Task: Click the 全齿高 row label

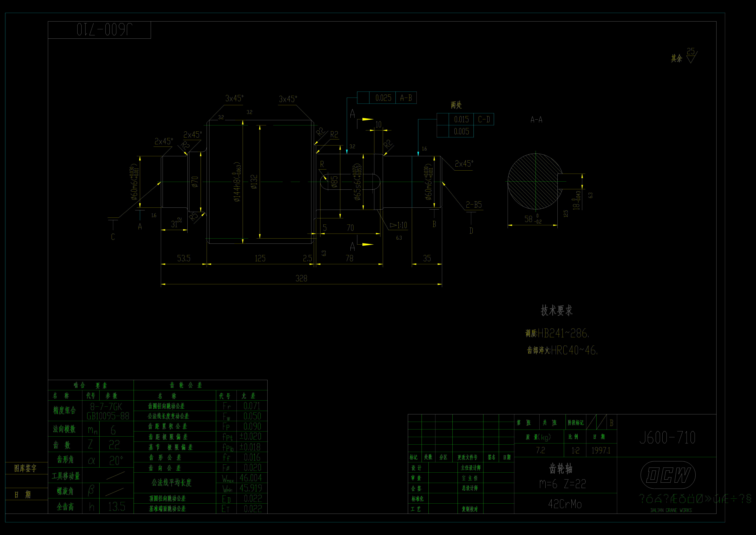Action: click(65, 507)
